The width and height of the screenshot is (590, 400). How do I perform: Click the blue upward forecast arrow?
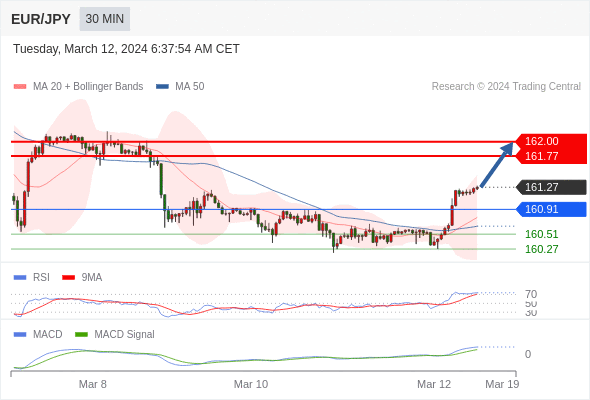click(x=497, y=164)
